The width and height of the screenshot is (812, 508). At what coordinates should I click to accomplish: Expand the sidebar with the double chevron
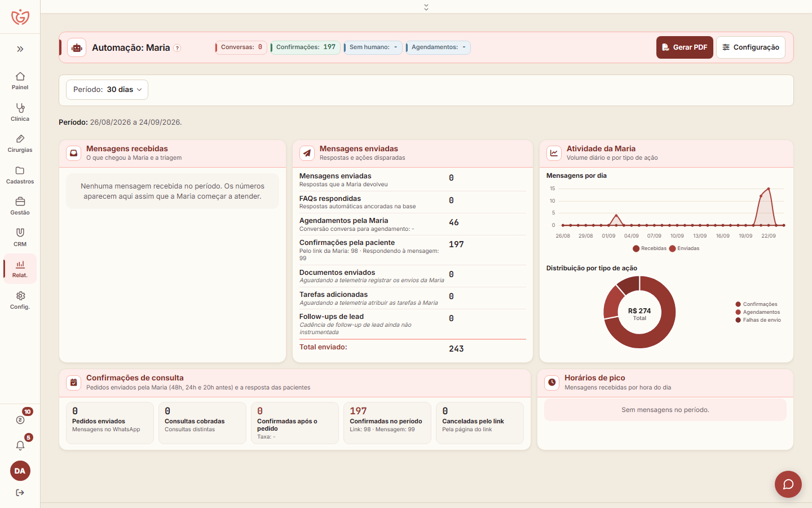coord(20,49)
